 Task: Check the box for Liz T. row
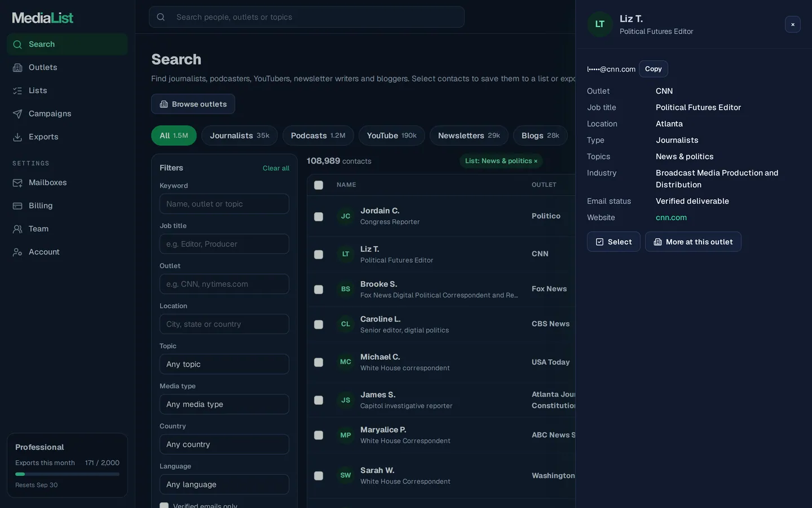point(319,255)
